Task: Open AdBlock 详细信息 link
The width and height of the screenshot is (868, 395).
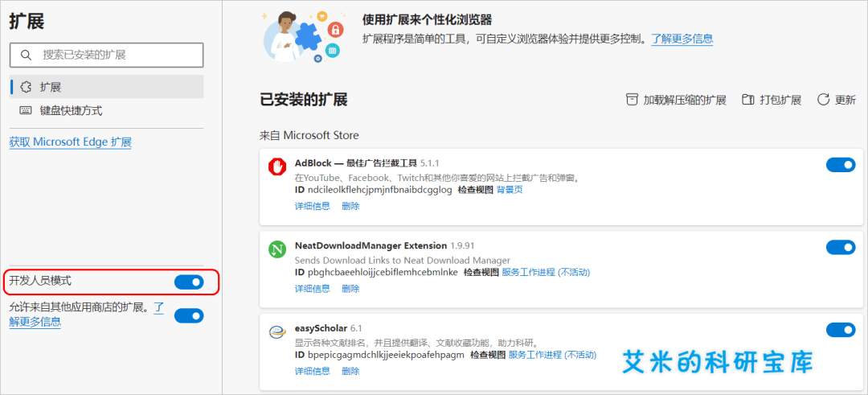Action: click(312, 206)
